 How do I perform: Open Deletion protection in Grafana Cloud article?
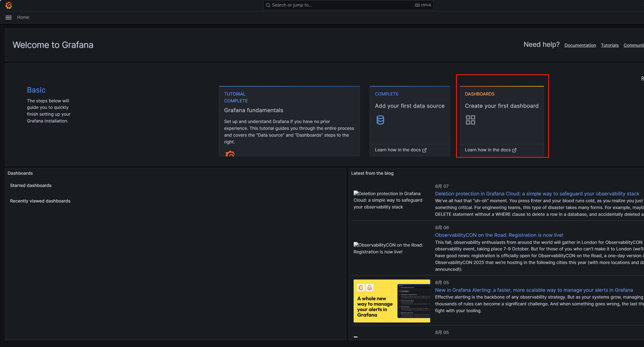(537, 194)
